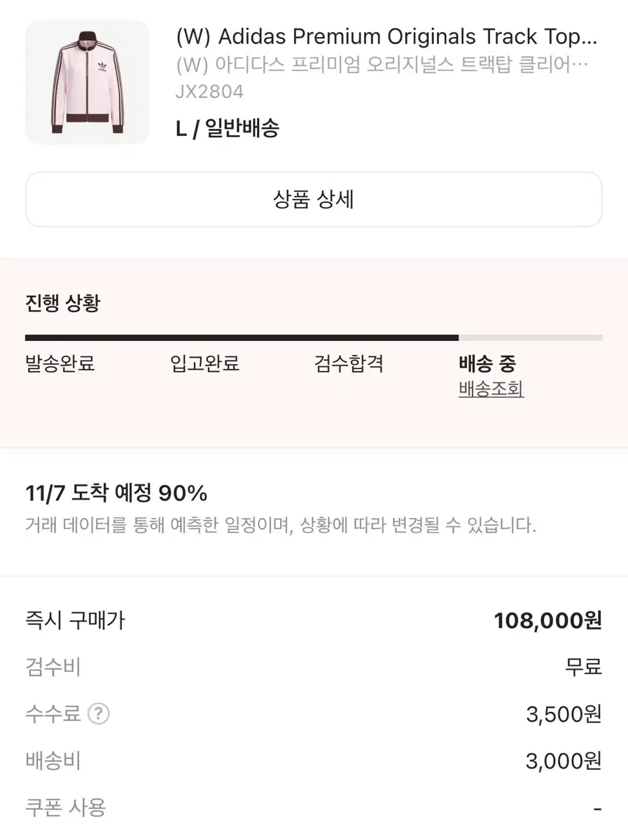Tap the 수수료 fee label
Viewport: 628px width, 840px height.
pyautogui.click(x=53, y=714)
